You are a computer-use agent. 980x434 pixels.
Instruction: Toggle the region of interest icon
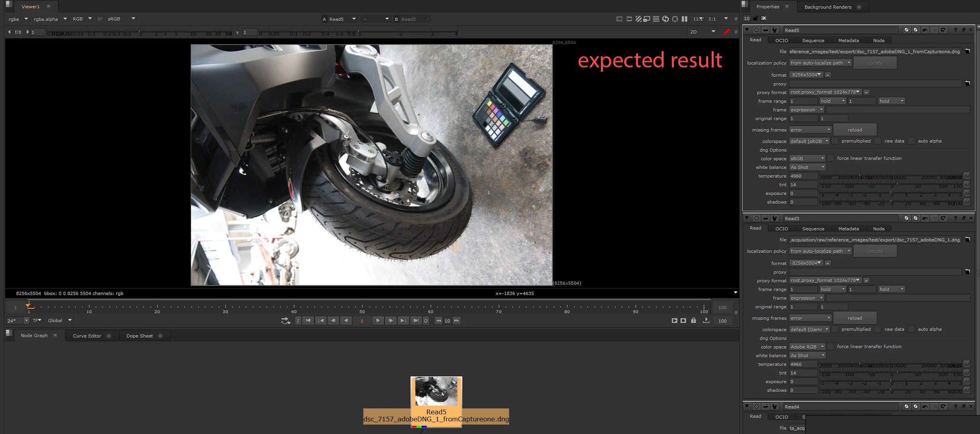point(675,19)
